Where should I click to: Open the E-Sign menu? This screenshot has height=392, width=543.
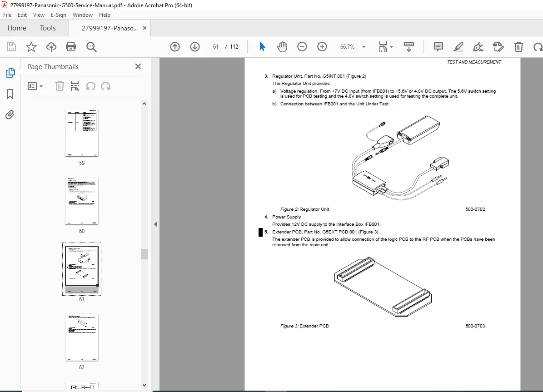(58, 15)
